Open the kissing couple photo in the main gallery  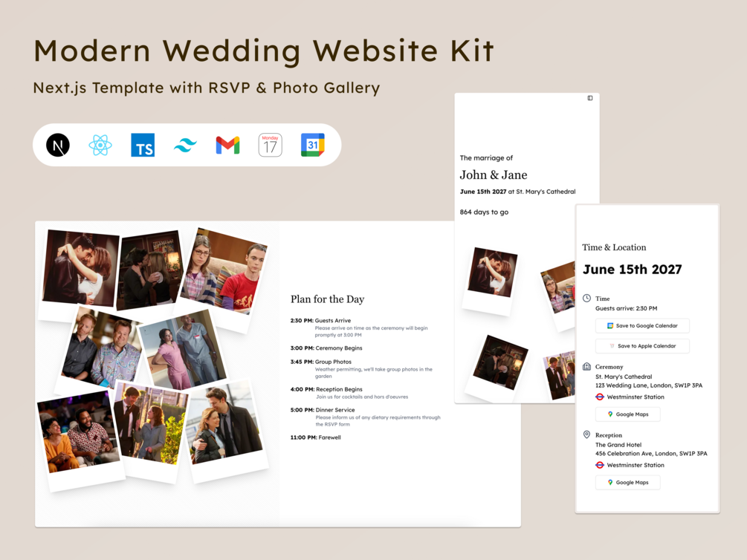[80, 268]
